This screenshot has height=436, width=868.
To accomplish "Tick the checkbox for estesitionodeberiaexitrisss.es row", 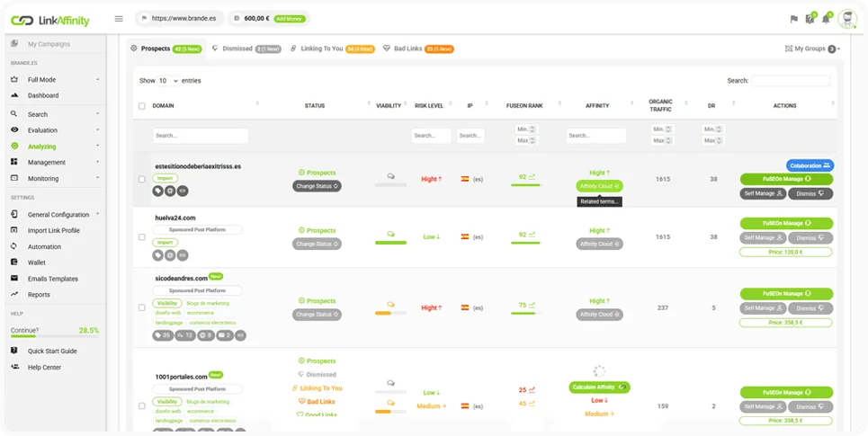I will click(x=142, y=179).
